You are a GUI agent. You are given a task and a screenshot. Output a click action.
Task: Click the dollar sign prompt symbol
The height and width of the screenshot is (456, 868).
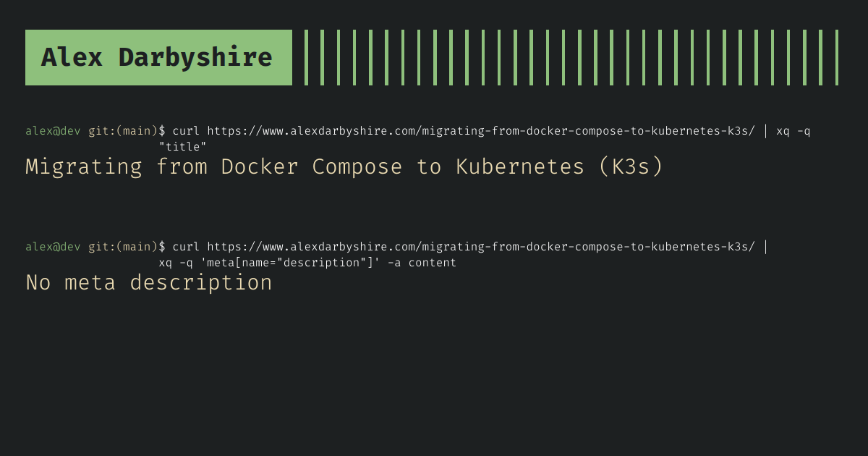tap(162, 131)
